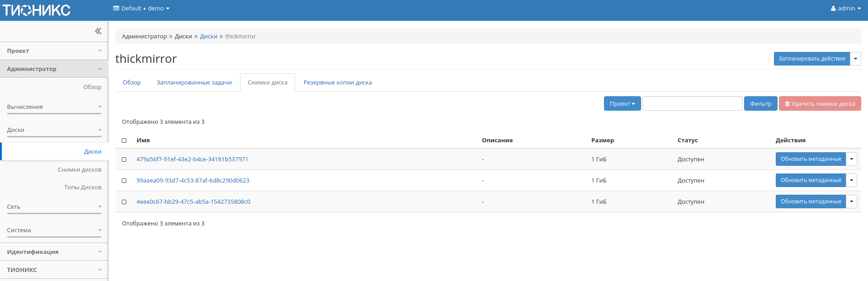The image size is (868, 281).
Task: Open action dropdown arrow for snapshot 99aaea09
Action: (x=851, y=180)
